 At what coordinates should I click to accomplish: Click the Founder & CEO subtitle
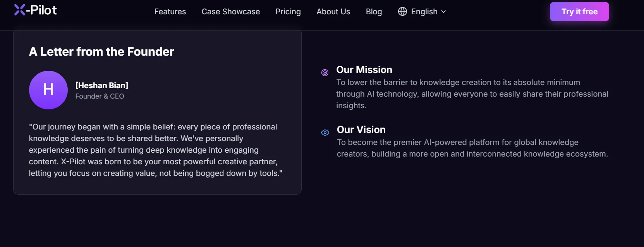100,96
